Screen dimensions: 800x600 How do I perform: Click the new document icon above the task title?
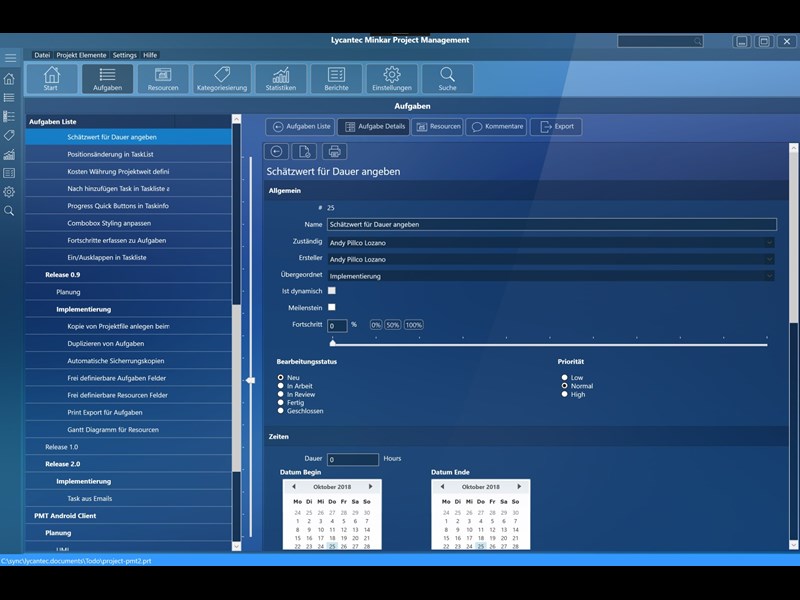[305, 152]
